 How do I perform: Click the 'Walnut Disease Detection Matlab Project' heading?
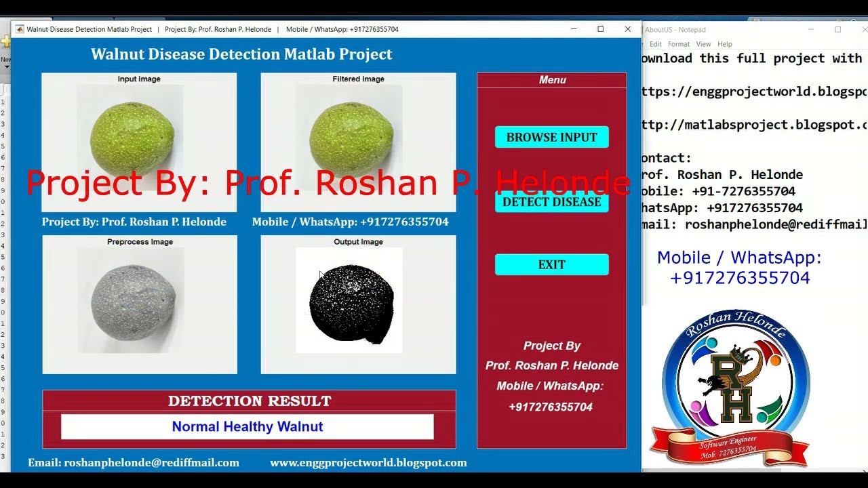241,54
